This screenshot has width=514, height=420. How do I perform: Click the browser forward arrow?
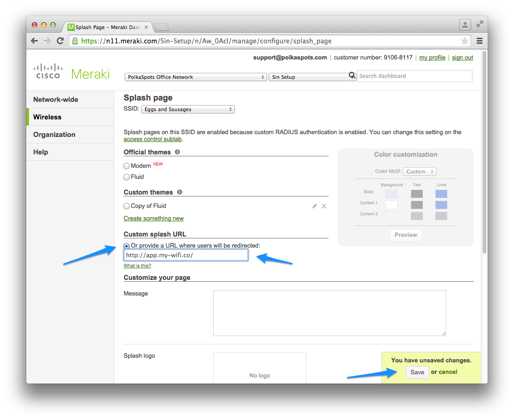pos(47,41)
